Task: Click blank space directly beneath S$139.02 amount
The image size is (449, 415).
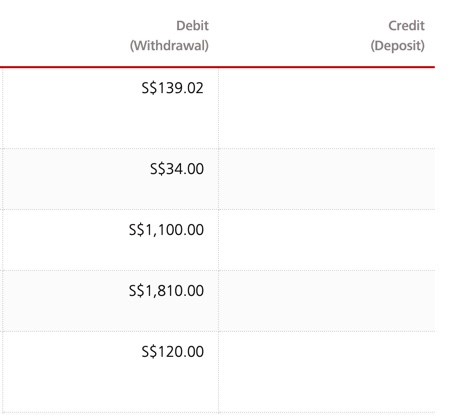Action: [x=172, y=122]
